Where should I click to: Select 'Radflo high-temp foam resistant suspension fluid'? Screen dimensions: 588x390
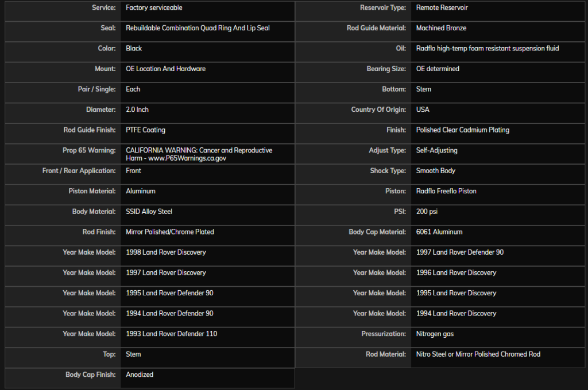487,48
